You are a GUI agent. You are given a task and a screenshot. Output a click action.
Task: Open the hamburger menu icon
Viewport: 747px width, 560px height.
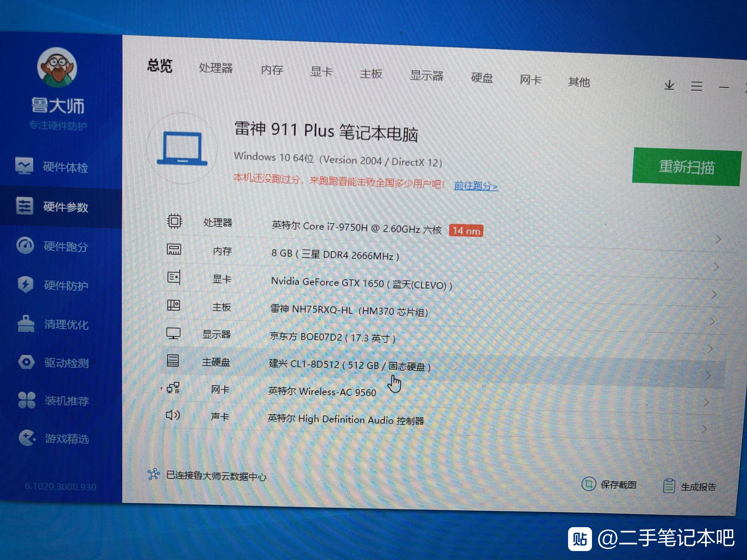696,86
